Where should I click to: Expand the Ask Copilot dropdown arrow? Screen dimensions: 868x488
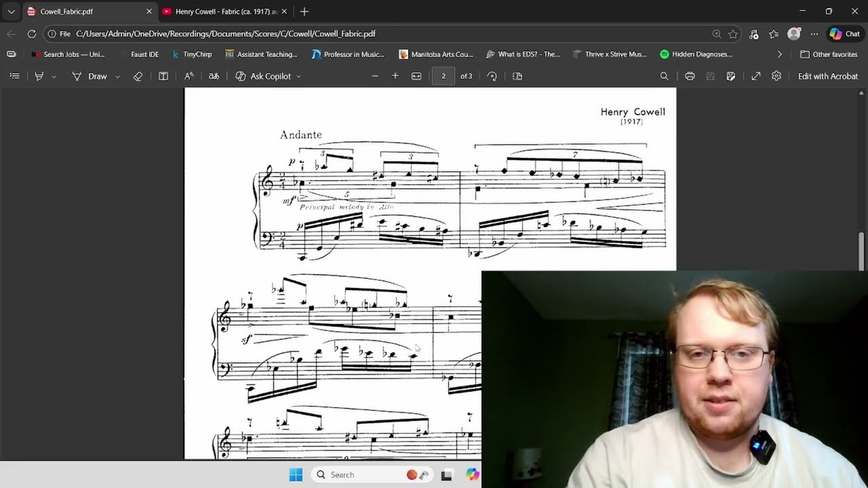pyautogui.click(x=298, y=77)
